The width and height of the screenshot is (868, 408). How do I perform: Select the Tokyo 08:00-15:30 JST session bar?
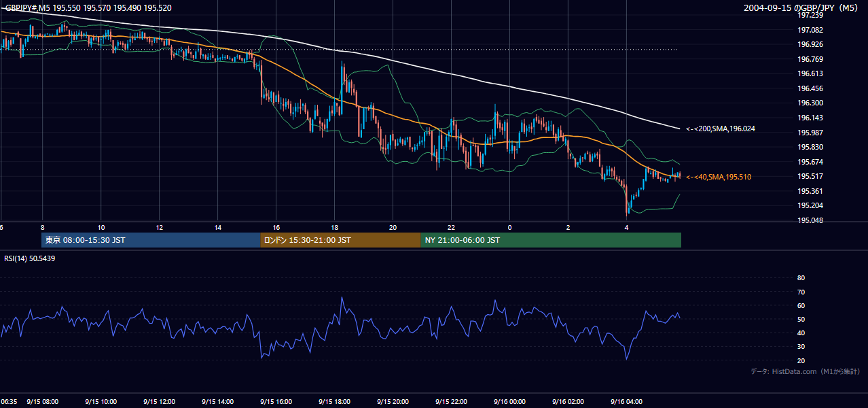tap(151, 240)
